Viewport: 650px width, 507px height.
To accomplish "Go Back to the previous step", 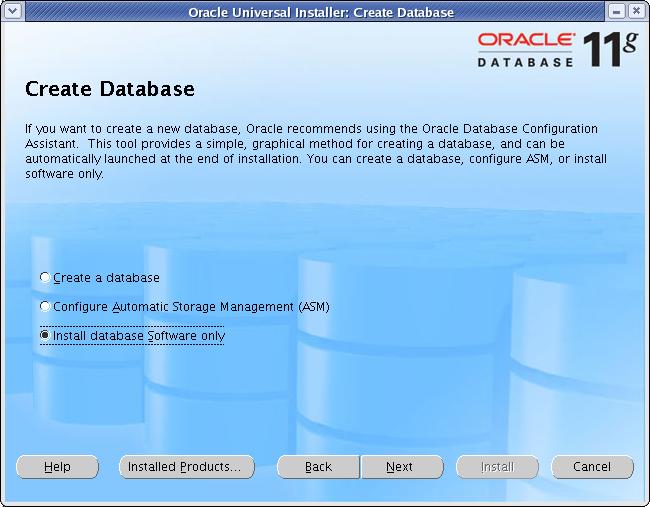I will (318, 467).
